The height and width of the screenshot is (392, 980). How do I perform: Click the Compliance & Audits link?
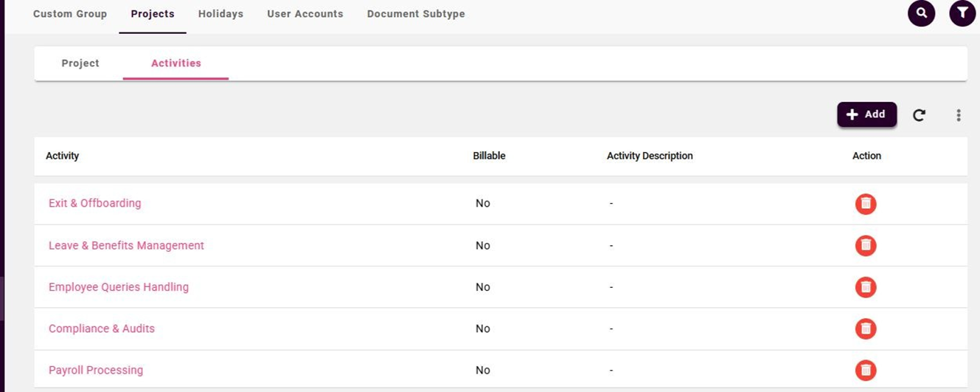point(102,329)
